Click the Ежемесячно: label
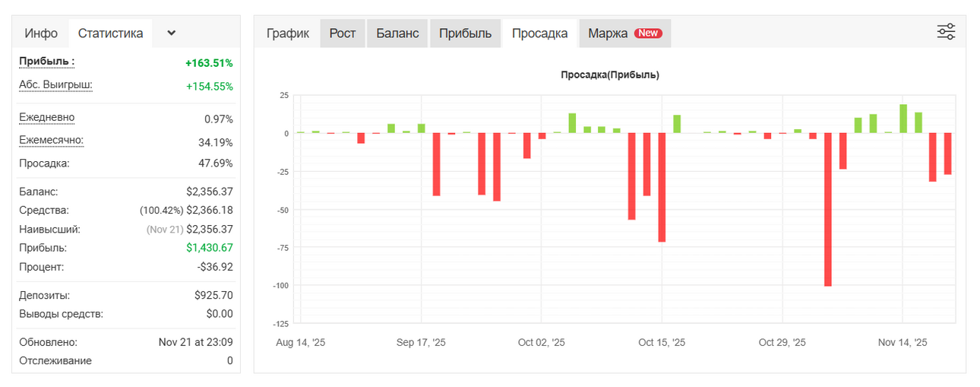Screen dimensions: 980x387 click(51, 140)
